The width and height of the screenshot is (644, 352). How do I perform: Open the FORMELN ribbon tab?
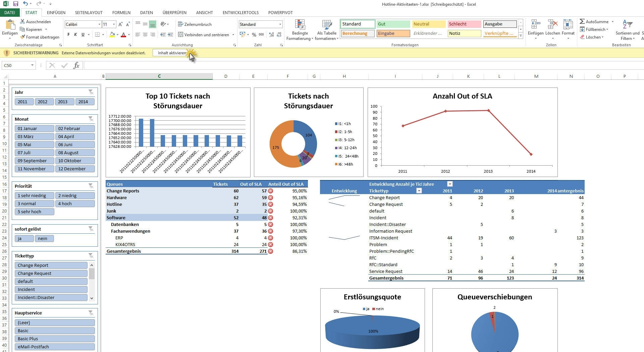[121, 12]
